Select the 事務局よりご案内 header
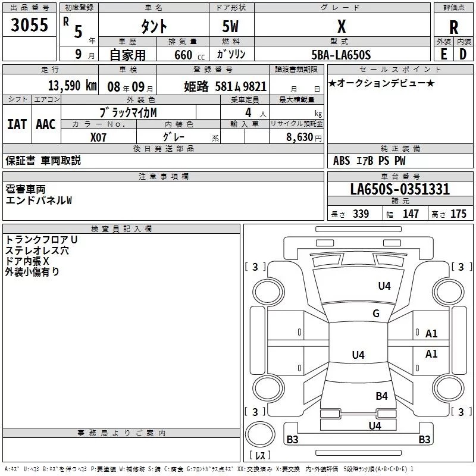Image resolution: width=476 pixels, height=476 pixels. click(x=121, y=433)
